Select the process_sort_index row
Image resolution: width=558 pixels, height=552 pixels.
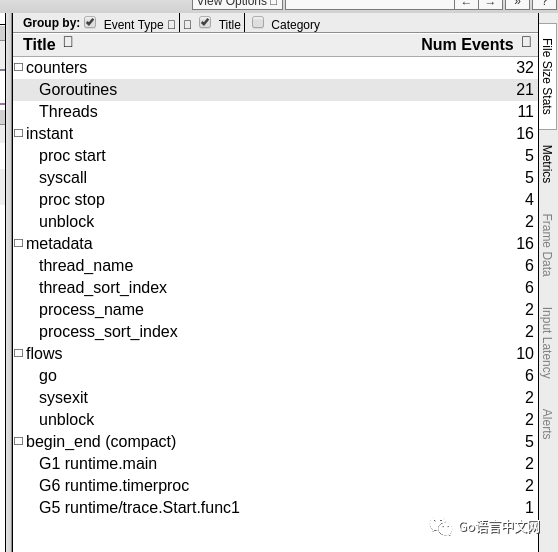(275, 332)
